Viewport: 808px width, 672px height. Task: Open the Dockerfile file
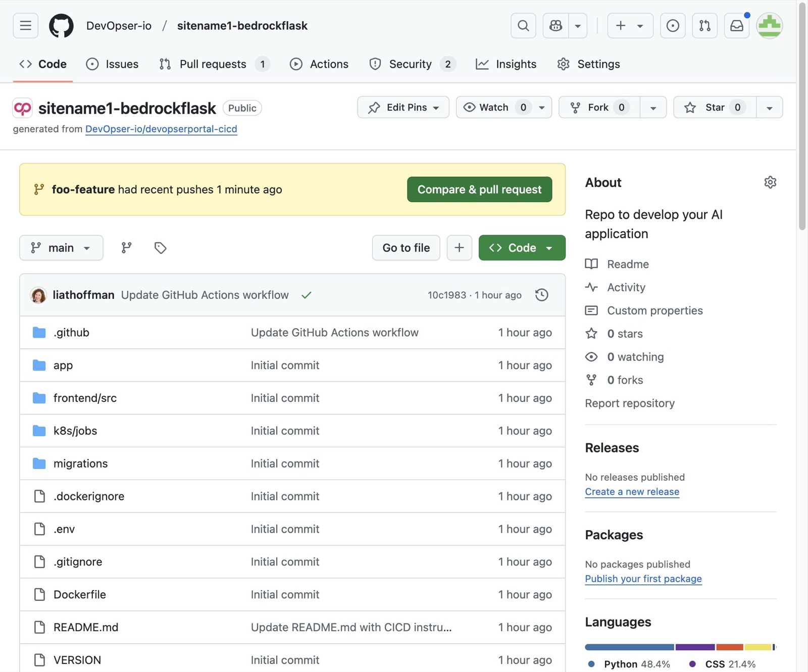click(x=80, y=594)
